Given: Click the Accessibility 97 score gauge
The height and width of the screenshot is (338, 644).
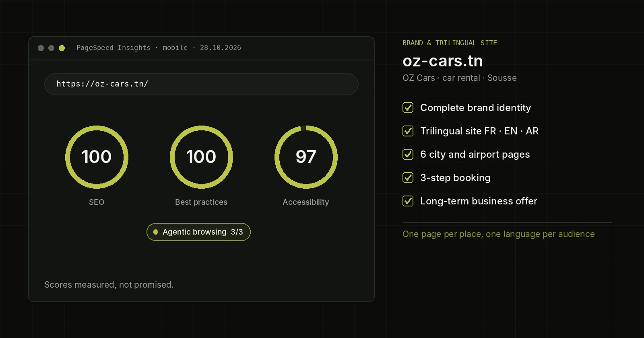Looking at the screenshot, I should tap(306, 157).
